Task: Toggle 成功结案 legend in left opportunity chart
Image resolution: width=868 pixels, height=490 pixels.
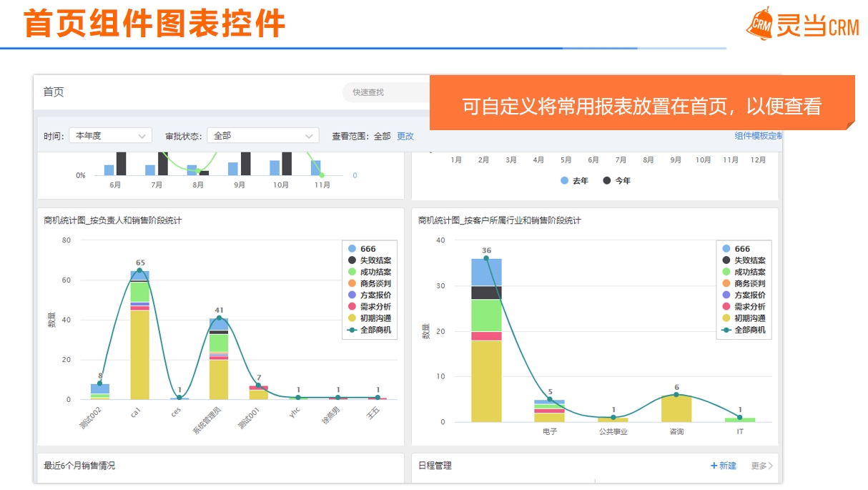Action: [369, 272]
